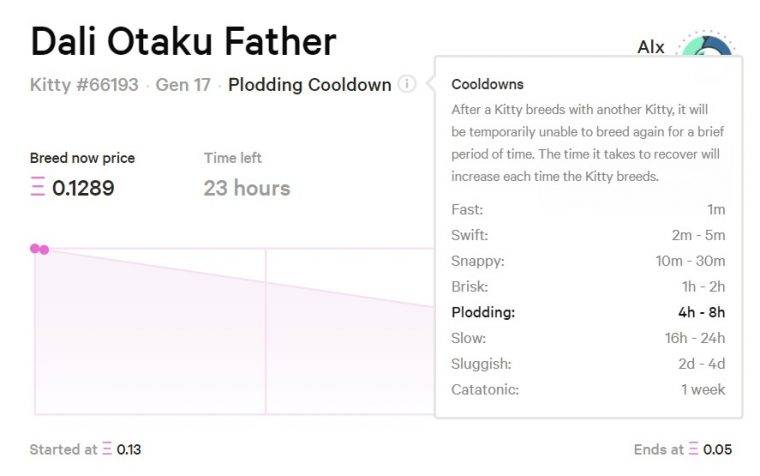Click the Ether symbol beside Ends at
The image size is (760, 476).
[x=693, y=450]
